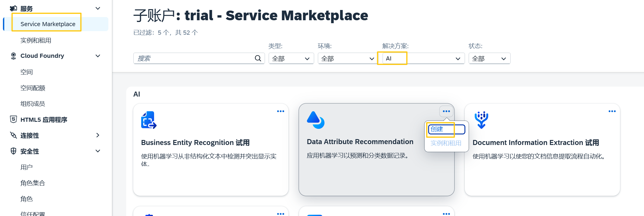The image size is (644, 216).
Task: Collapse the 服务 section chevron
Action: click(x=98, y=8)
